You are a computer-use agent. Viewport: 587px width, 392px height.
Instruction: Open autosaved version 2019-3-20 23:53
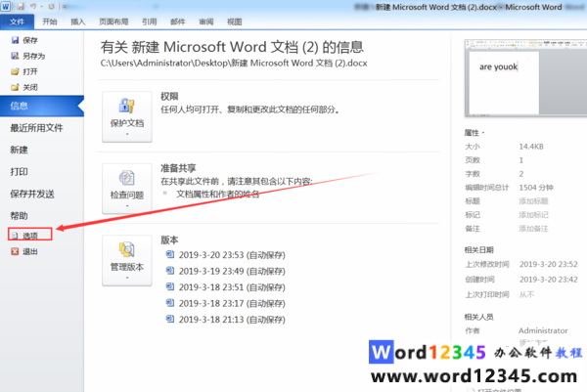pyautogui.click(x=232, y=255)
